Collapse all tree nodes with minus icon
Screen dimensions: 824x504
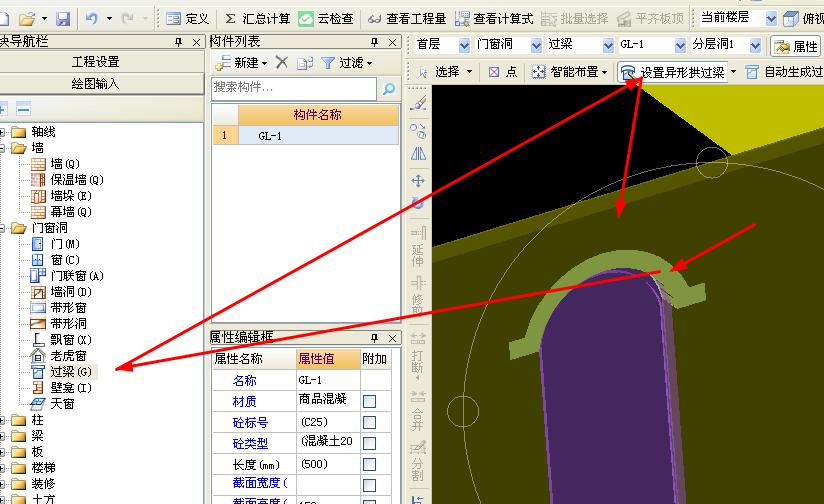23,109
